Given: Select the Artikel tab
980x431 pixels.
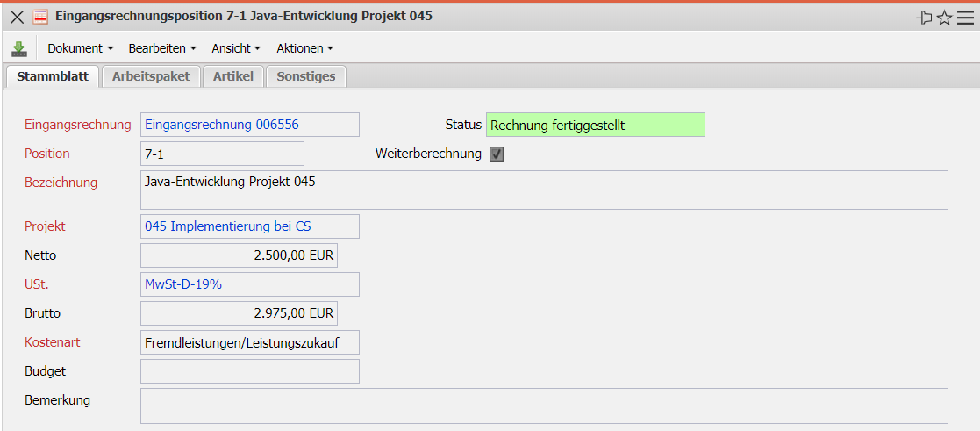Looking at the screenshot, I should point(233,76).
